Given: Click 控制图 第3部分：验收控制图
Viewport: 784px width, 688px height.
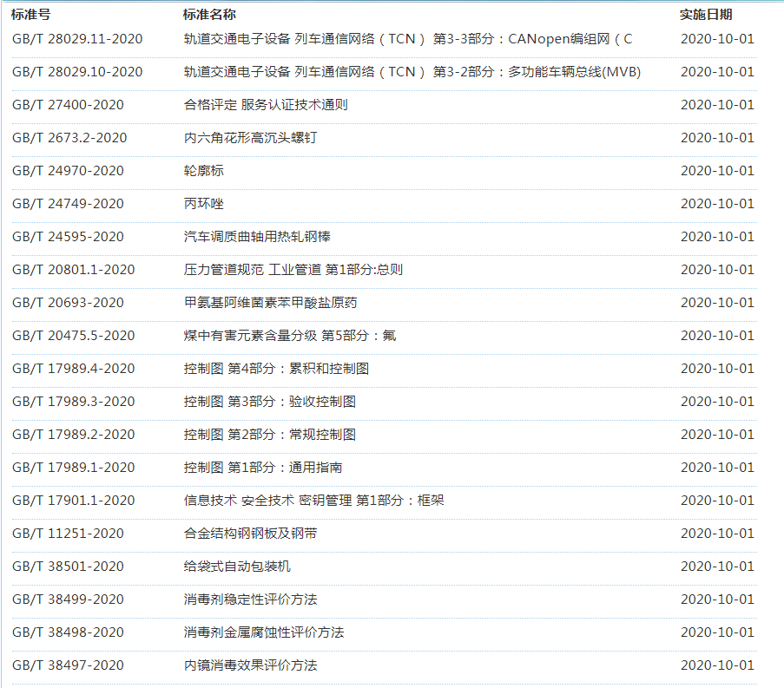Looking at the screenshot, I should pyautogui.click(x=269, y=402).
